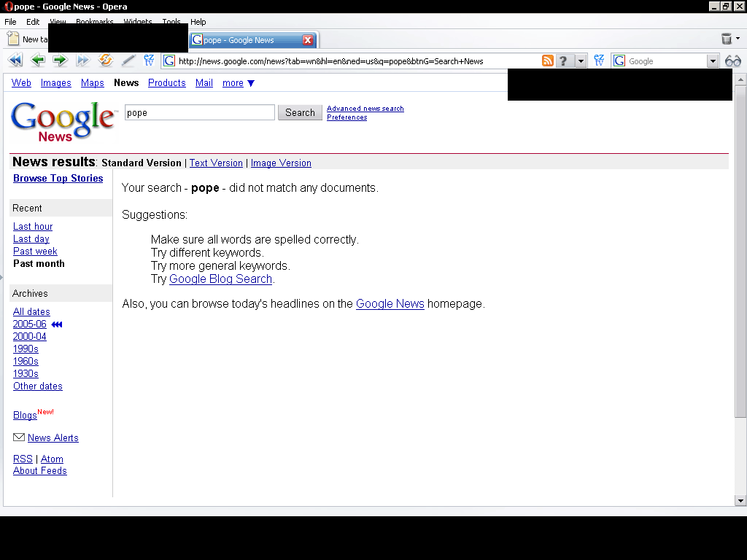Click the ezTV icon left of the address bar
The image size is (747, 560).
149,60
